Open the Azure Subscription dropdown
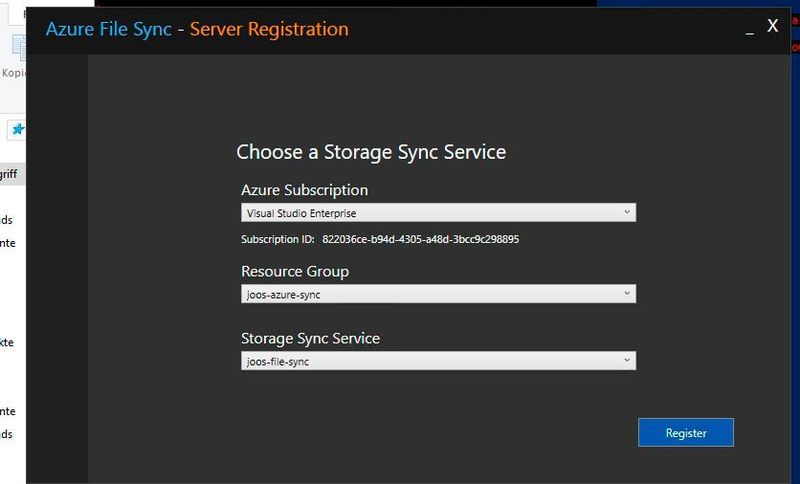Screen dimensions: 800x484 click(x=438, y=213)
